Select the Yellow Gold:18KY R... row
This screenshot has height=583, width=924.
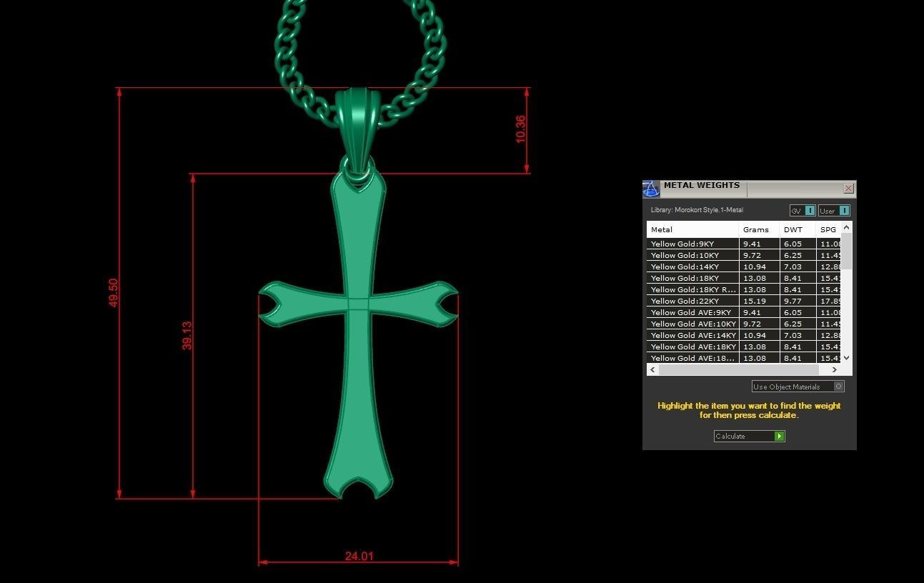(x=743, y=289)
